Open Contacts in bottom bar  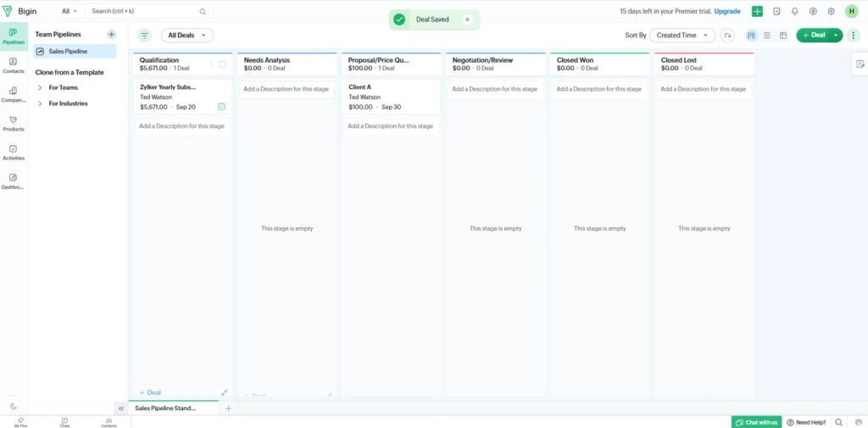coord(109,422)
